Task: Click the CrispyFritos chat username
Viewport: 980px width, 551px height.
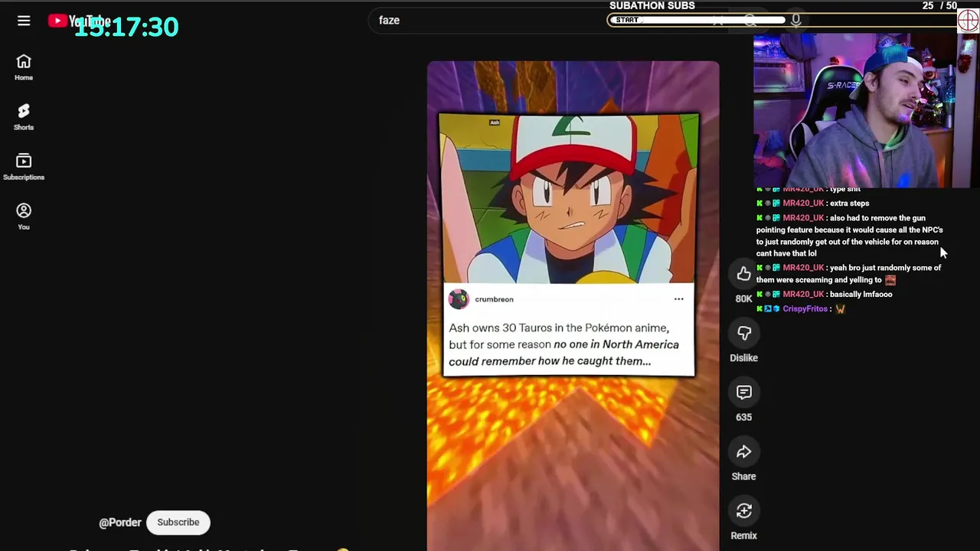Action: [805, 308]
